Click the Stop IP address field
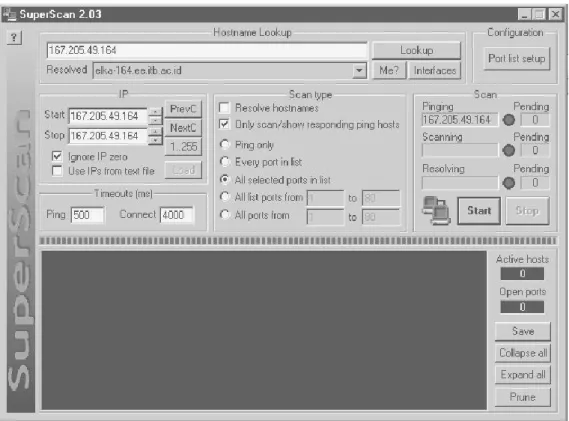 click(108, 136)
